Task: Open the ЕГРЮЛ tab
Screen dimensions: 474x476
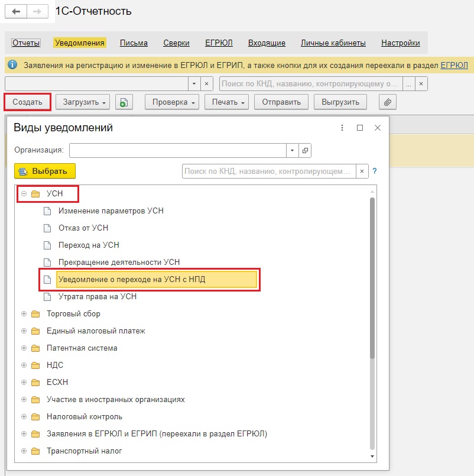Action: coord(219,43)
